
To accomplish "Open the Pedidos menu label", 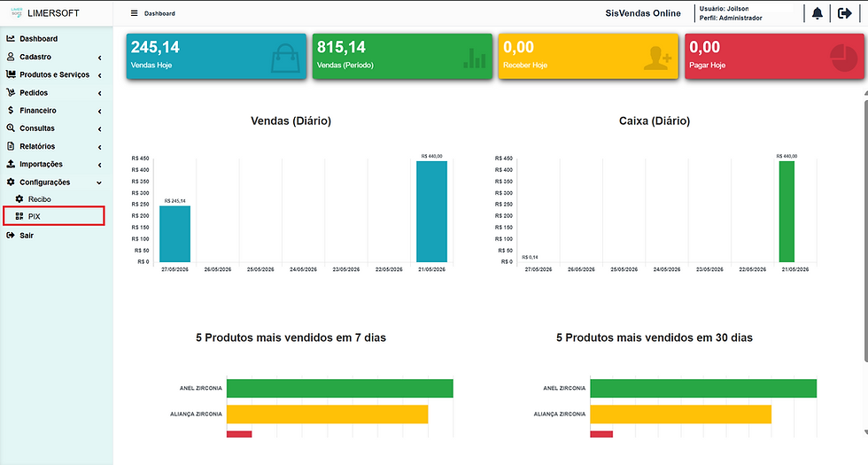I will (34, 92).
